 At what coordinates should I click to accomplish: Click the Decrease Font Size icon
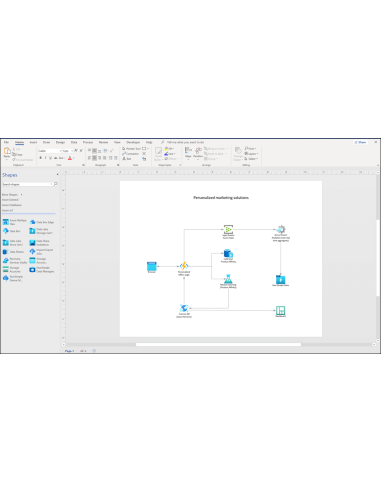[81, 151]
